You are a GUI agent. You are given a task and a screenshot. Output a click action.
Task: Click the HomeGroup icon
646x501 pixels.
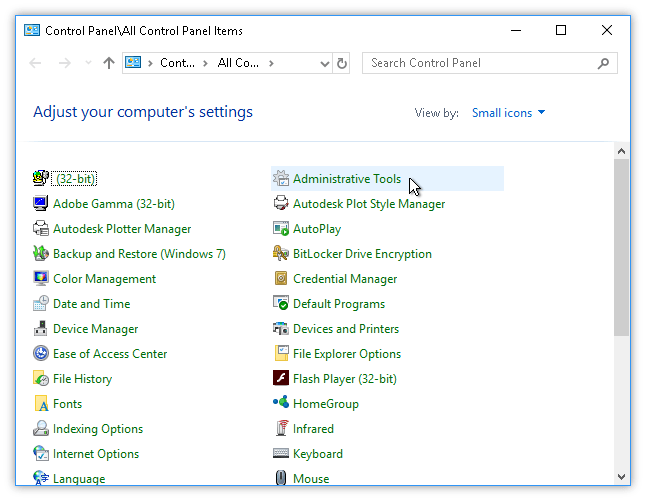tap(281, 404)
